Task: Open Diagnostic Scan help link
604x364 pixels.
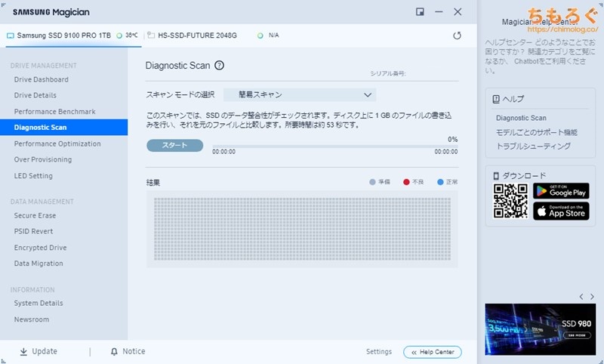Action: [521, 118]
